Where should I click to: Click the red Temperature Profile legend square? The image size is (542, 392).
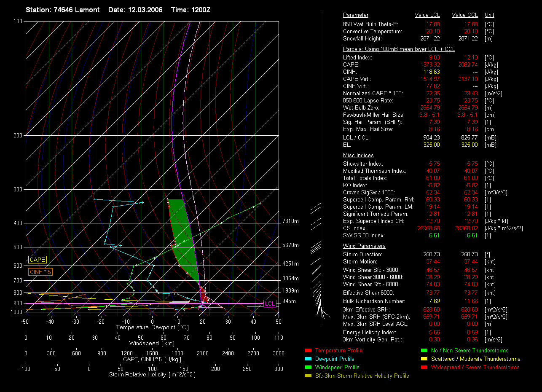(x=308, y=350)
